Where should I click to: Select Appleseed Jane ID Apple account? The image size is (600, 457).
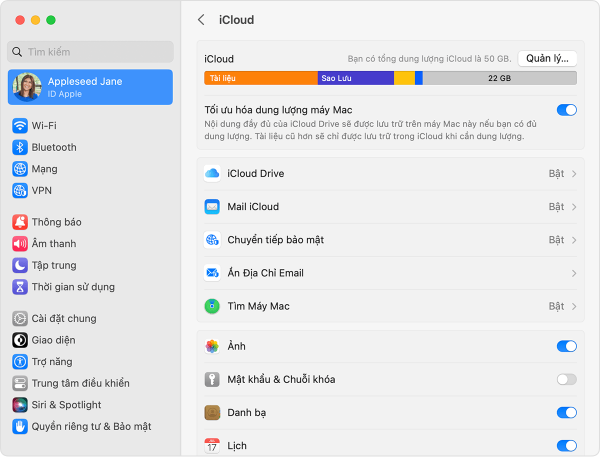coord(90,87)
